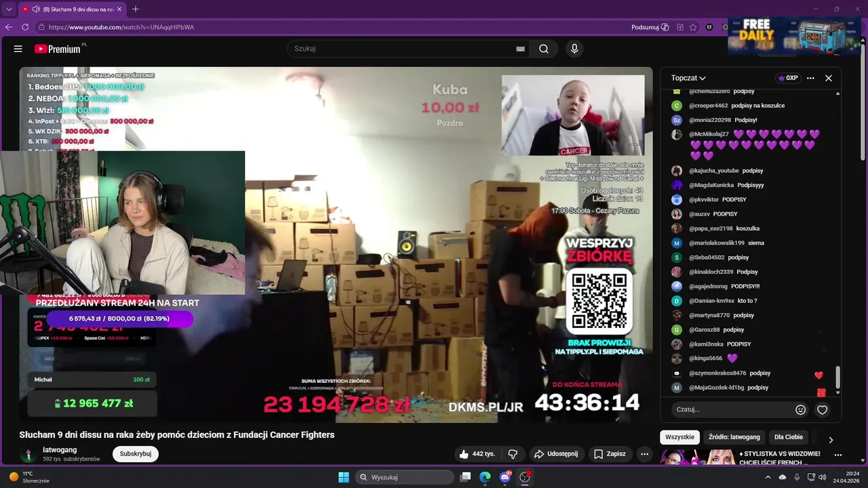
Task: View site information icon in address bar
Action: coord(41,27)
